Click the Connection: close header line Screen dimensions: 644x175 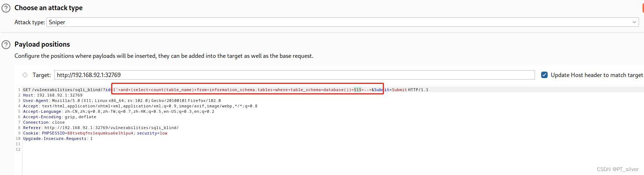tap(44, 122)
